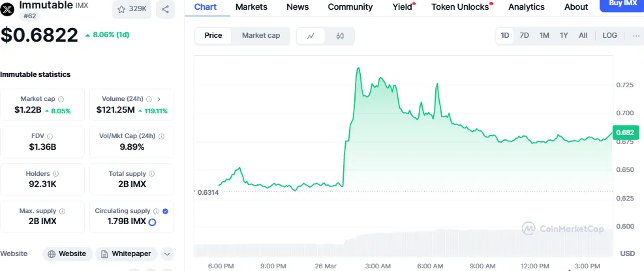Click Holders info icon
The image size is (644, 271).
click(x=56, y=174)
